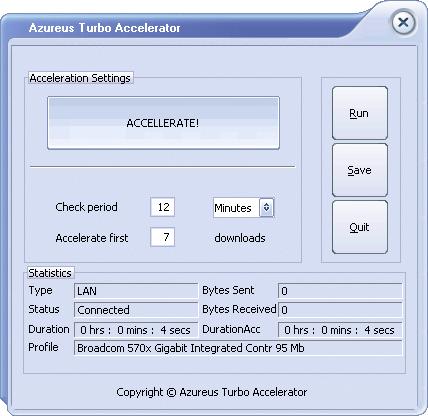Viewport: 428px width, 416px height.
Task: Click the Azureus Turbo Accelerator title bar
Action: point(104,28)
